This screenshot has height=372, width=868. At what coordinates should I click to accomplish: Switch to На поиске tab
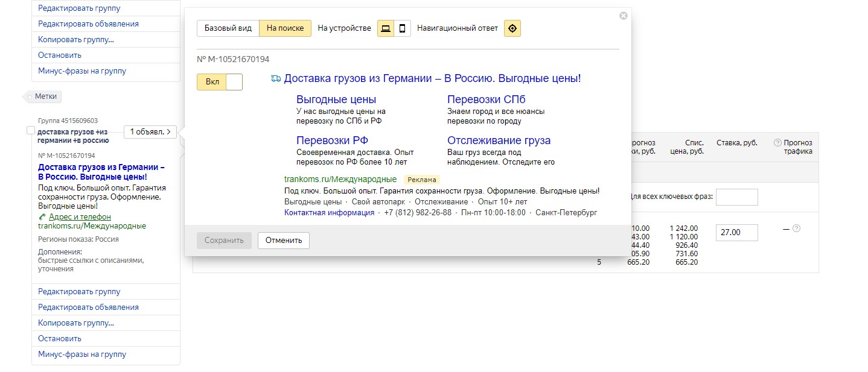coord(286,28)
